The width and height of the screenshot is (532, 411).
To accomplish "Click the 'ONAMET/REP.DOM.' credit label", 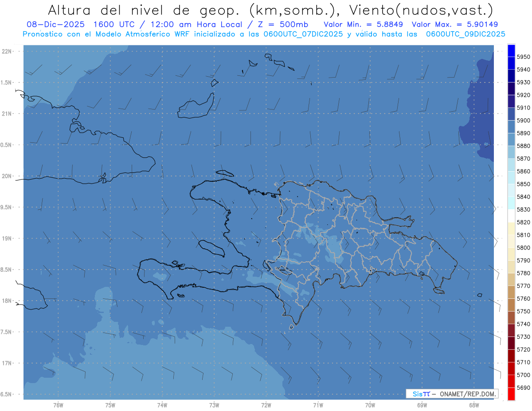I will 468,394.
